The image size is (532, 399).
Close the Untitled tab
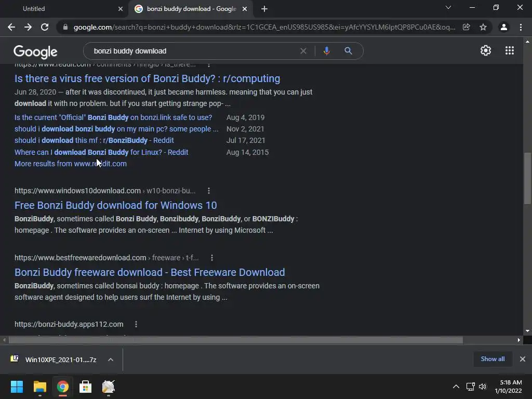point(121,9)
